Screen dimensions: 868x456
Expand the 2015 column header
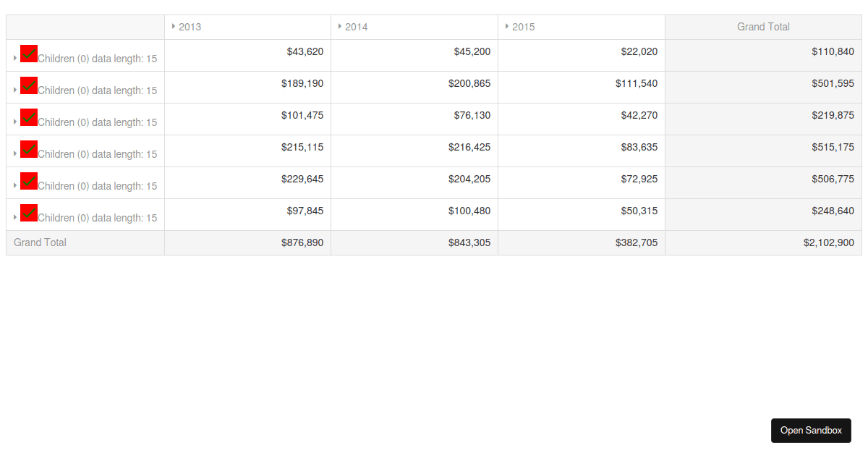click(507, 26)
